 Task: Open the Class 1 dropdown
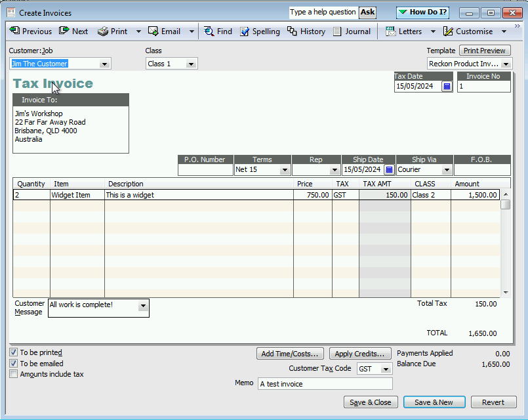[x=191, y=64]
